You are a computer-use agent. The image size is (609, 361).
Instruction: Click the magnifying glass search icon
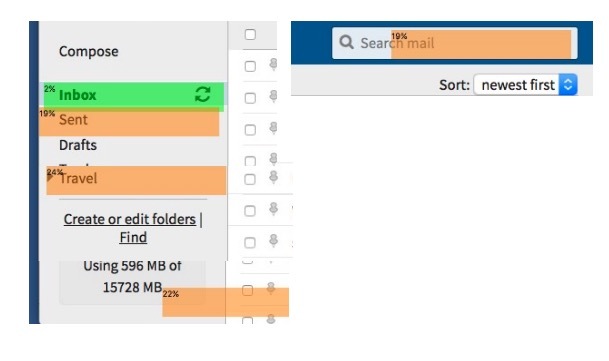(x=346, y=42)
